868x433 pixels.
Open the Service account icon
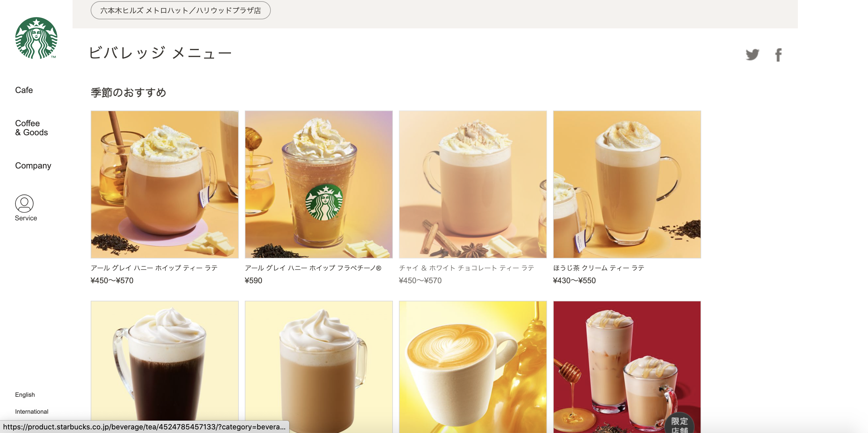coord(24,204)
